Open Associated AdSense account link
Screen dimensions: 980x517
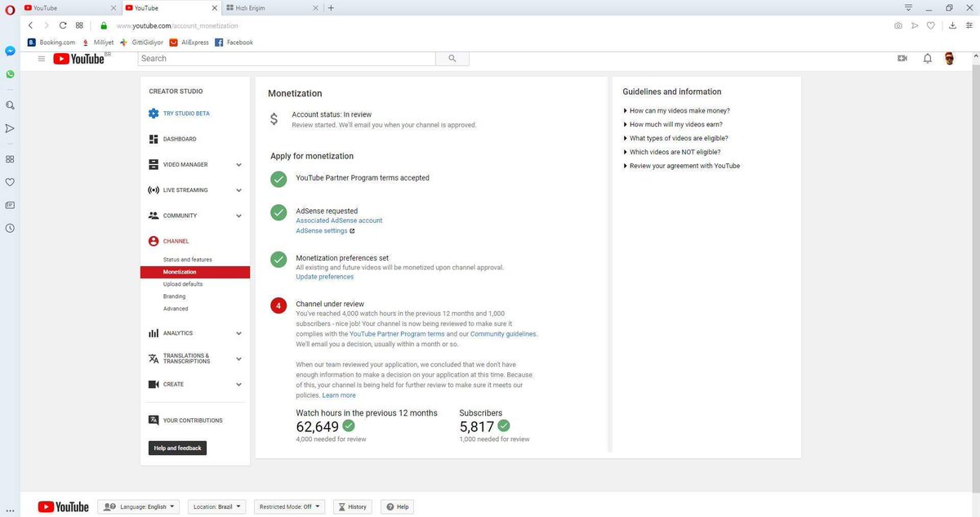click(x=339, y=221)
